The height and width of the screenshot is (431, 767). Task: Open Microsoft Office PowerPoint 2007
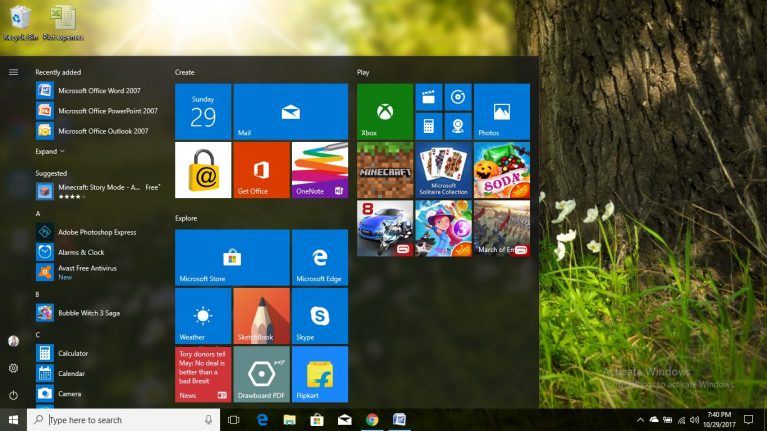[x=100, y=111]
